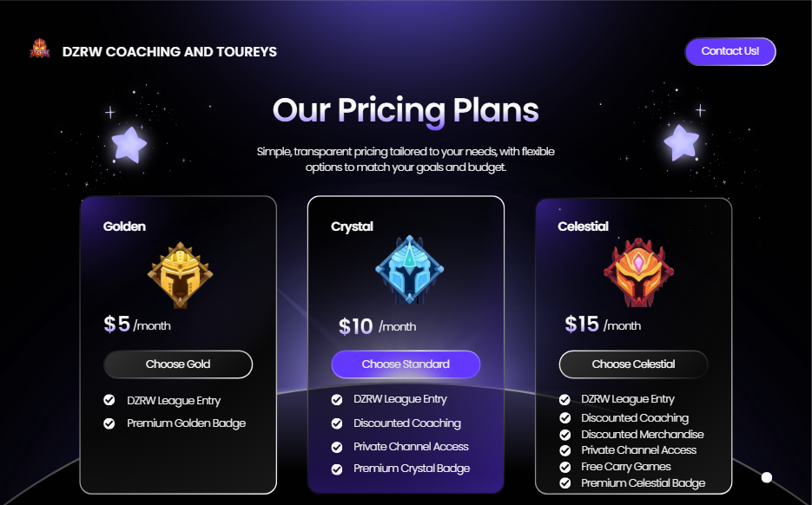This screenshot has height=505, width=812.
Task: Click checkmark next to Private Channel Access in Crystal
Action: 337,447
